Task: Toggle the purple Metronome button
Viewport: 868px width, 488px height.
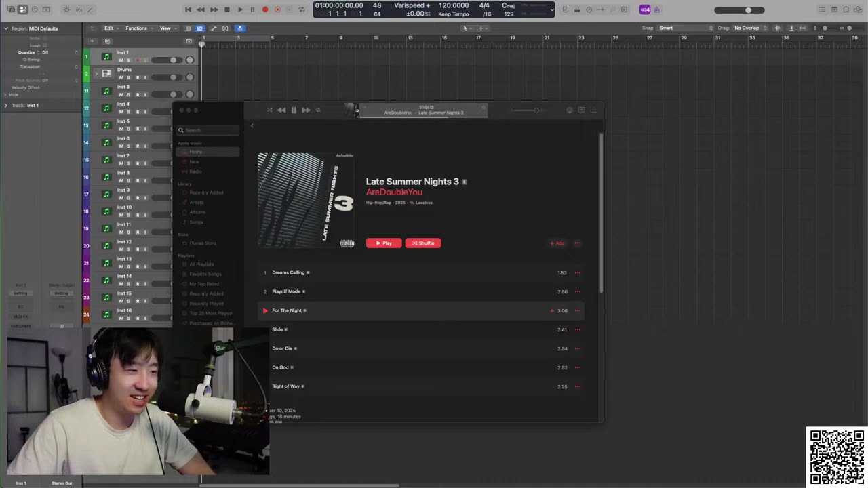Action: pos(656,9)
